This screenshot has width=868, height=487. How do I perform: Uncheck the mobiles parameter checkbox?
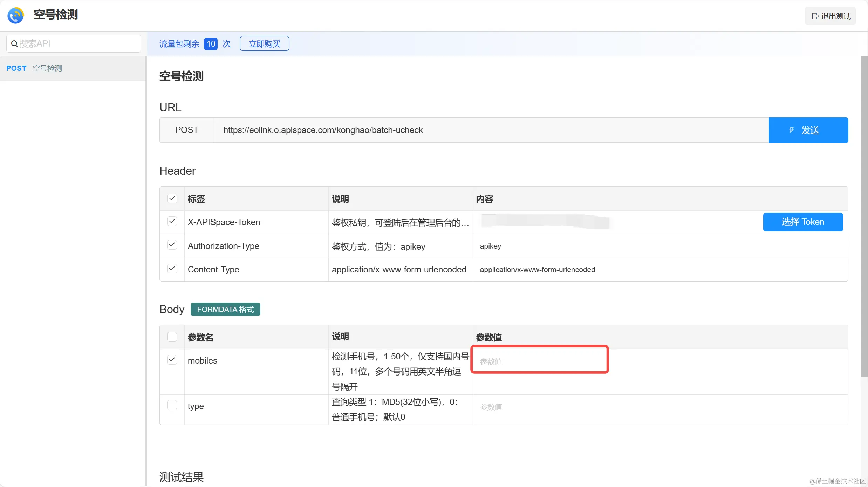172,360
